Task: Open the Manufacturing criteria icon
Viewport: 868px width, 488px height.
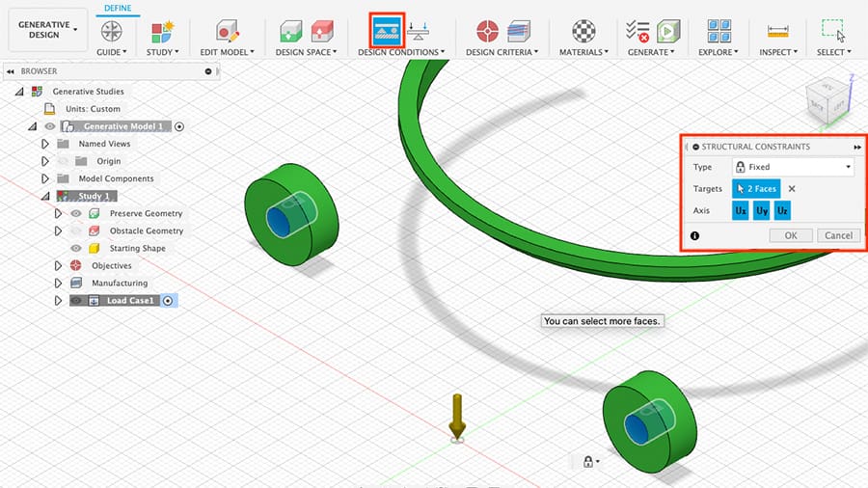Action: click(519, 31)
